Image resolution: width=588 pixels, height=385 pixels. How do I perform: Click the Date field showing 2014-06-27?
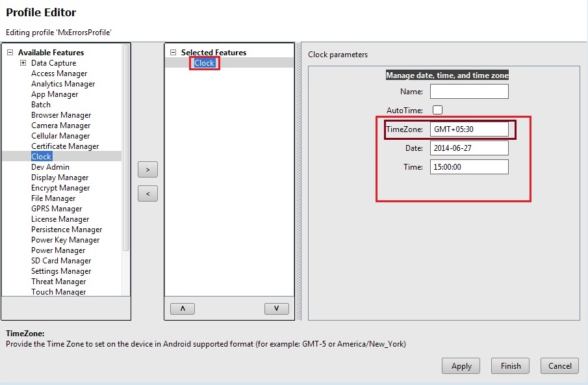pos(469,148)
